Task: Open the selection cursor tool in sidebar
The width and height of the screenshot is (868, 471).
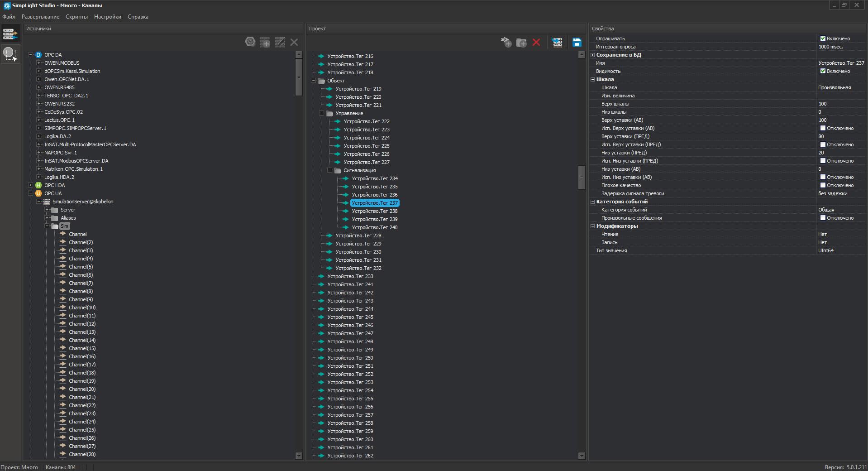Action: point(10,54)
